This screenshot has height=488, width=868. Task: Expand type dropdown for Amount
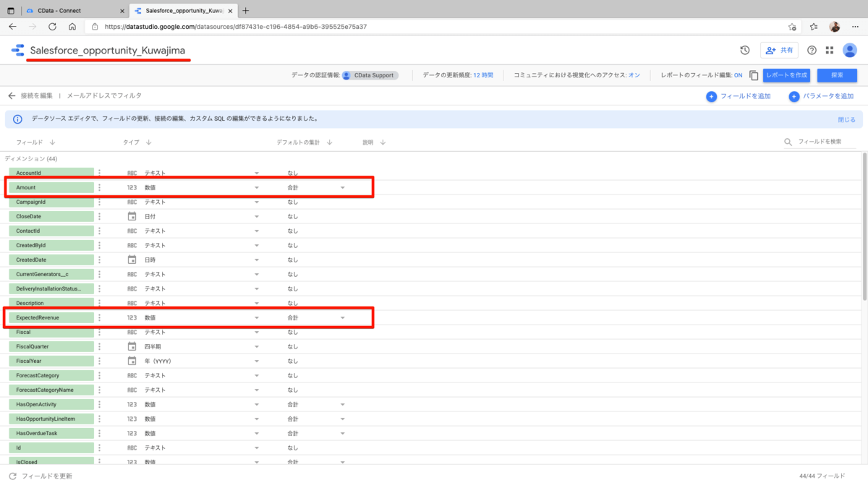point(256,188)
